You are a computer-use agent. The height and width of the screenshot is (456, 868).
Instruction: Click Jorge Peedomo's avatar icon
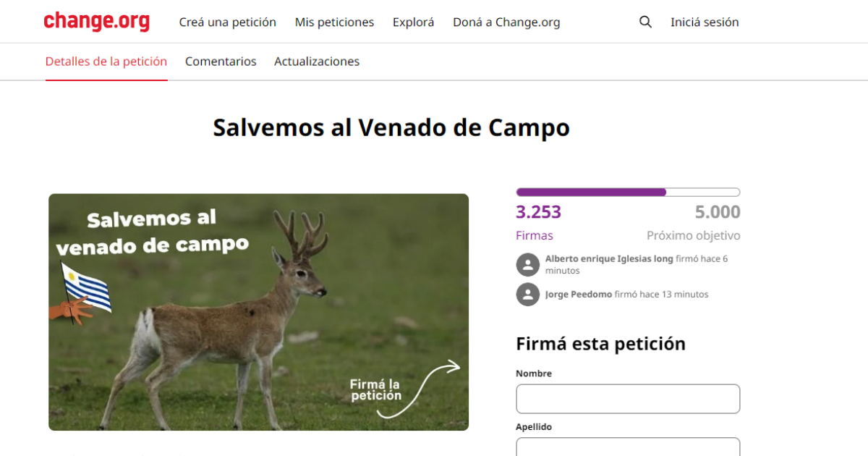528,295
